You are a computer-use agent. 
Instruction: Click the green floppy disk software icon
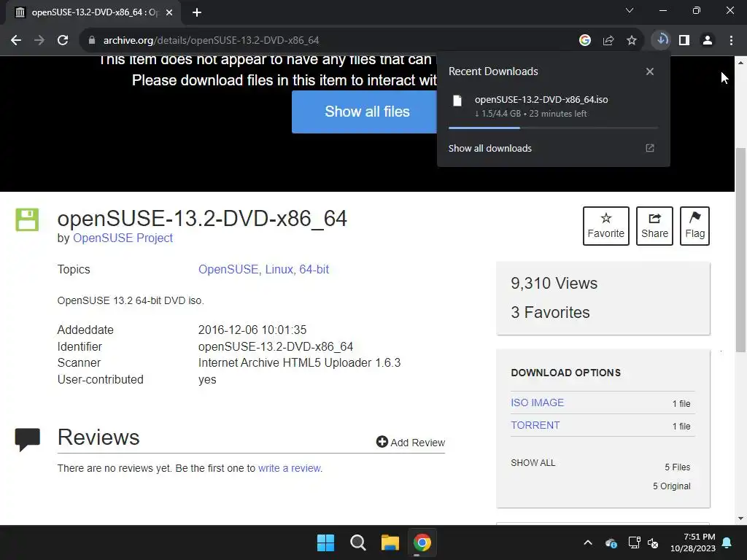[27, 219]
